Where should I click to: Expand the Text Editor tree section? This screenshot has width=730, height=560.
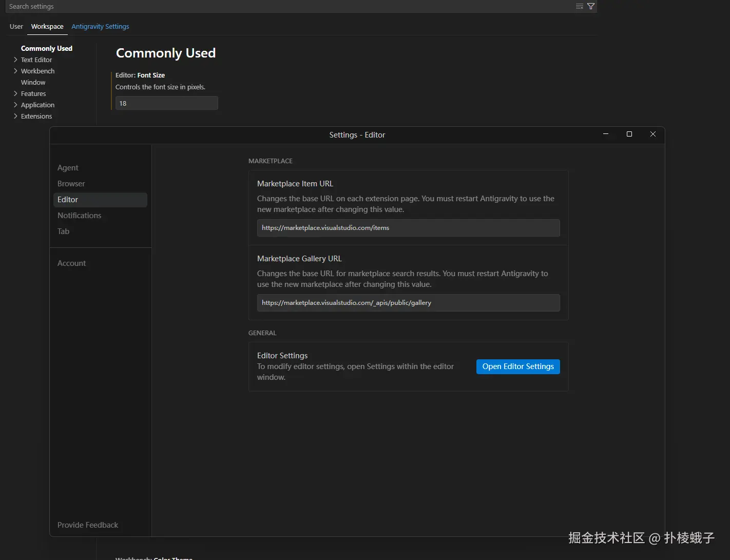point(15,60)
